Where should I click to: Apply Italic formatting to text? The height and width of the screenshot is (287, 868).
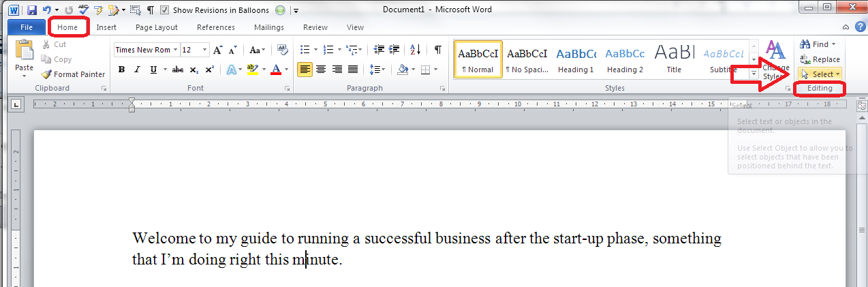tap(138, 70)
